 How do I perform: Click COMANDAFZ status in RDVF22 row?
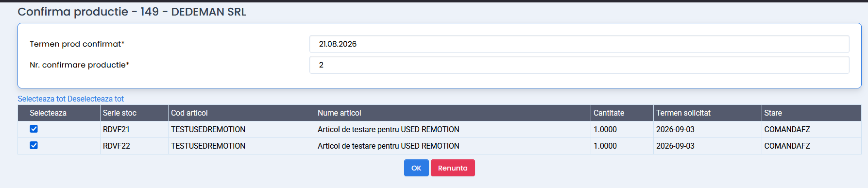click(787, 146)
